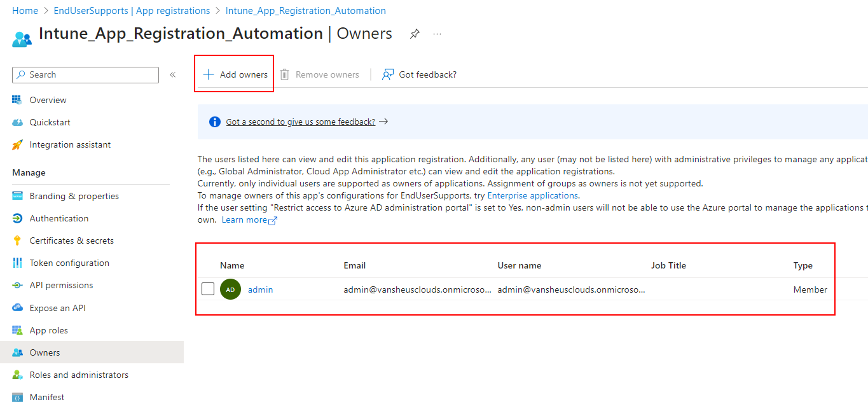Click the Email column header
868x411 pixels.
(355, 265)
